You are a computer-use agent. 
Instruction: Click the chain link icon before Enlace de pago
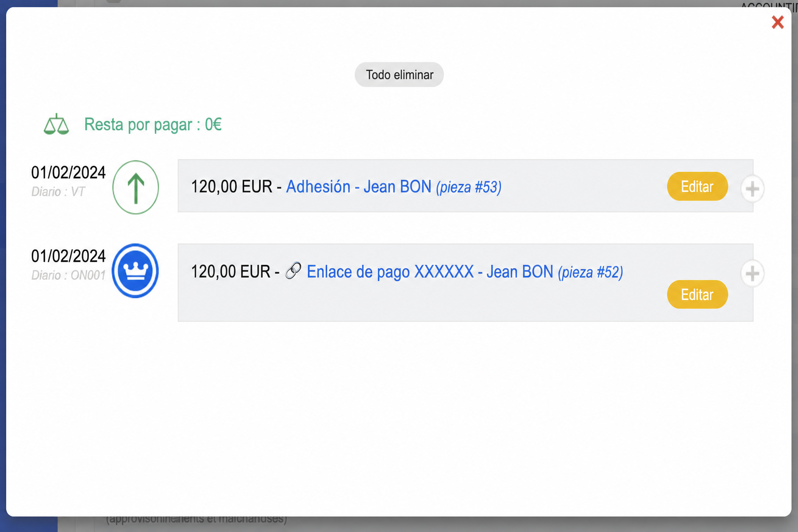(294, 271)
